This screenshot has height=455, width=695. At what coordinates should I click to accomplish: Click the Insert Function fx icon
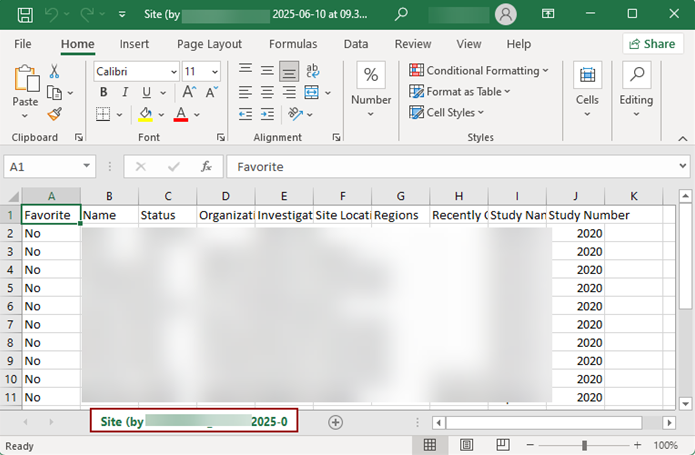click(206, 167)
